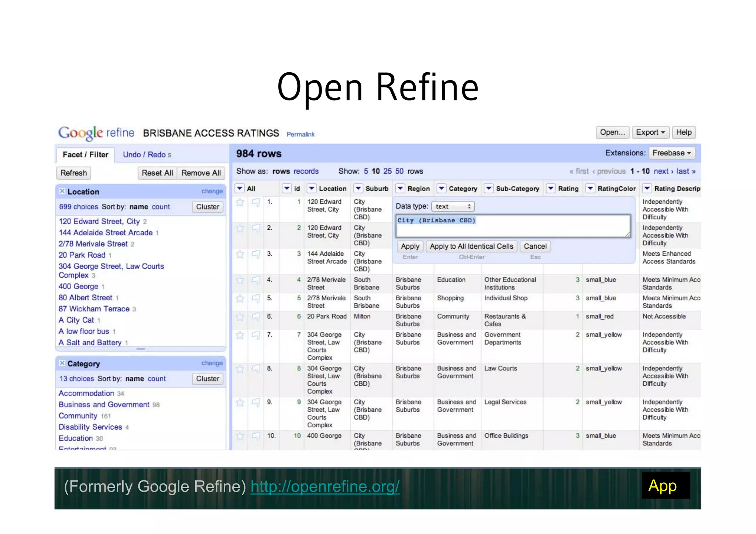Open the All column dropdown menu
The image size is (756, 534).
240,189
